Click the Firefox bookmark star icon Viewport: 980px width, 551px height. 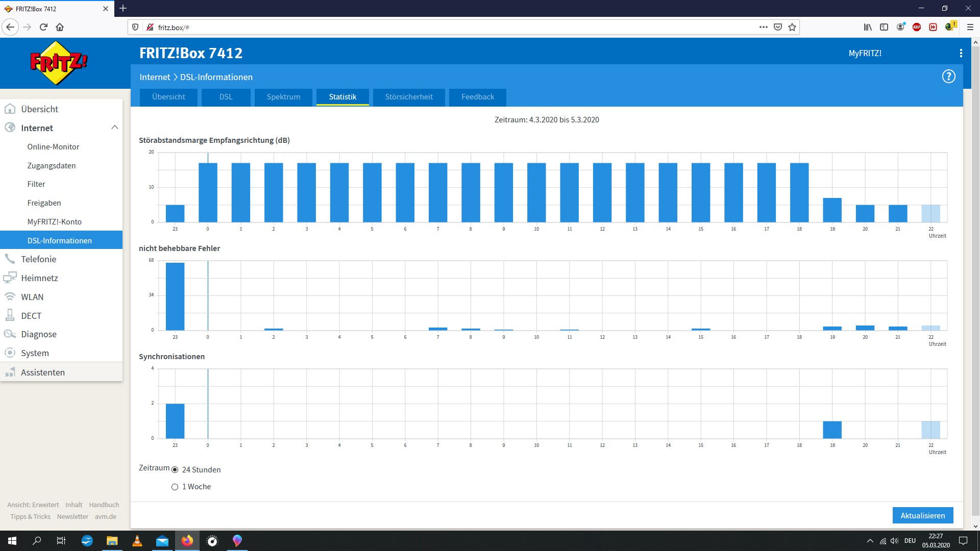(792, 27)
